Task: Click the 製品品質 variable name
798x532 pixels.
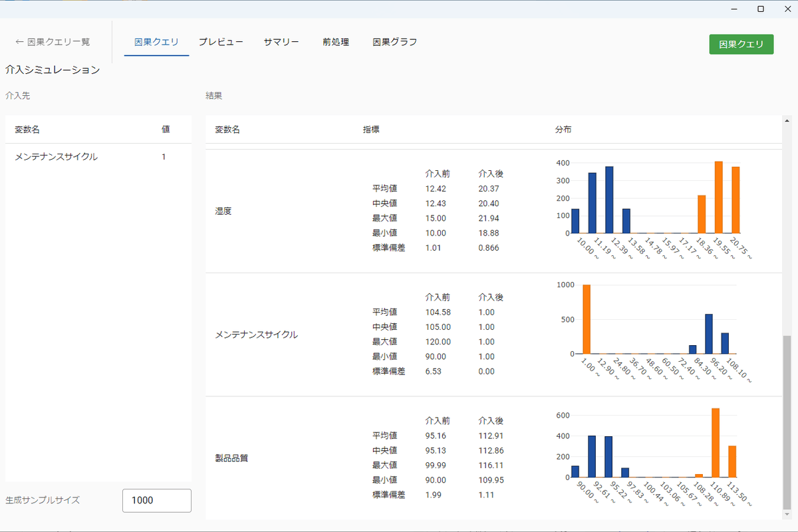Action: pos(231,458)
